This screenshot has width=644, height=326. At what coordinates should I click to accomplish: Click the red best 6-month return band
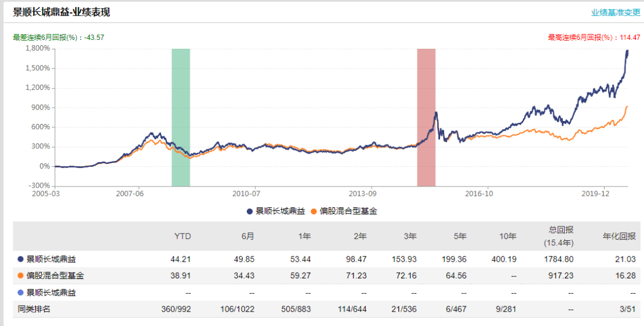point(426,117)
